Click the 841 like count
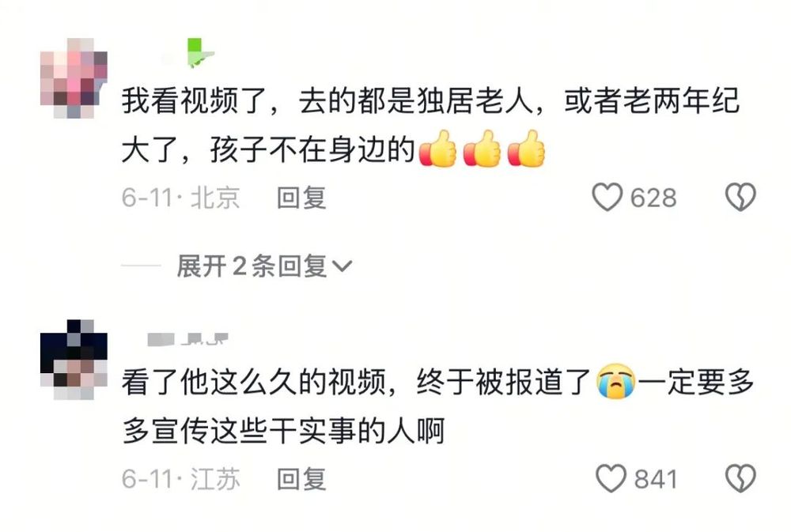The height and width of the screenshot is (532, 791). tap(655, 479)
